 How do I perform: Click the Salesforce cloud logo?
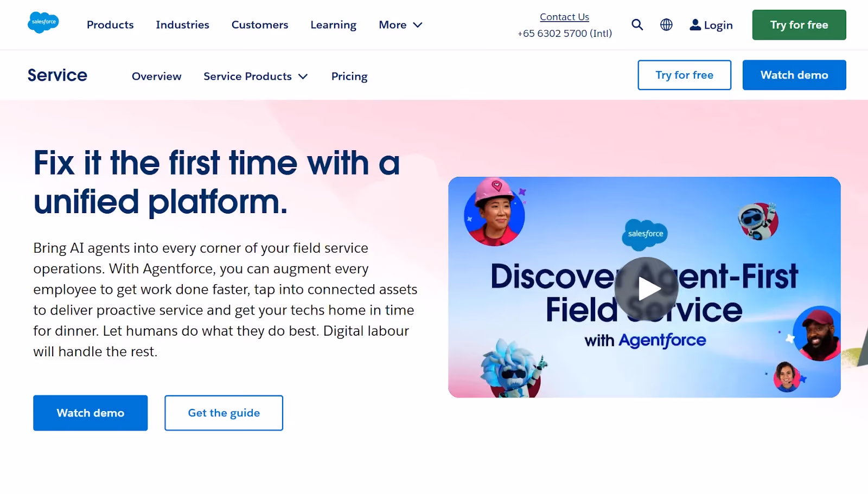click(x=43, y=22)
